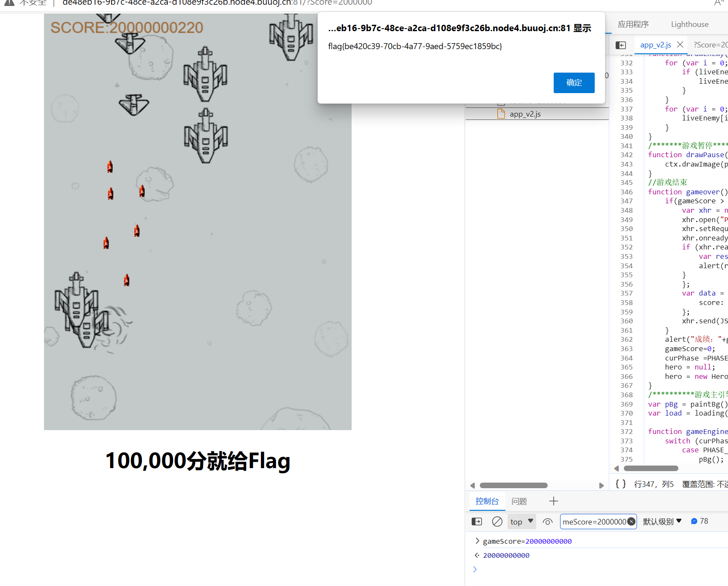This screenshot has height=586, width=728.
Task: Toggle the console sidebar icon
Action: click(477, 522)
